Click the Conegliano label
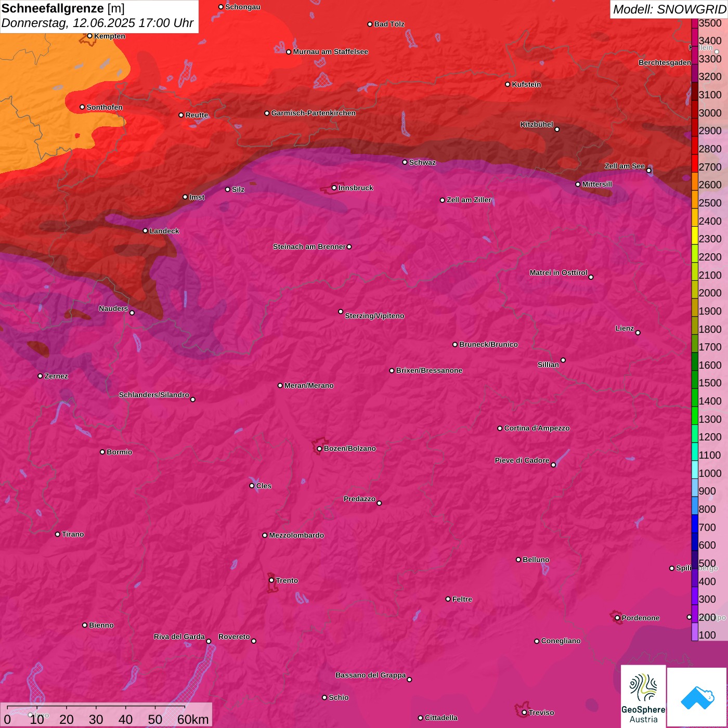 561,641
